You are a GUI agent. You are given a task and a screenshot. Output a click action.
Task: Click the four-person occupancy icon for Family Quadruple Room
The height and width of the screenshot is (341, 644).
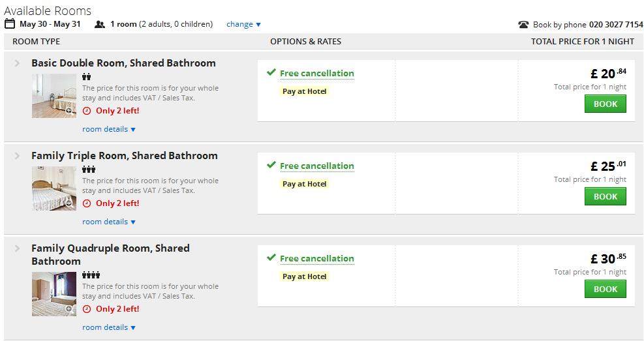tap(91, 275)
